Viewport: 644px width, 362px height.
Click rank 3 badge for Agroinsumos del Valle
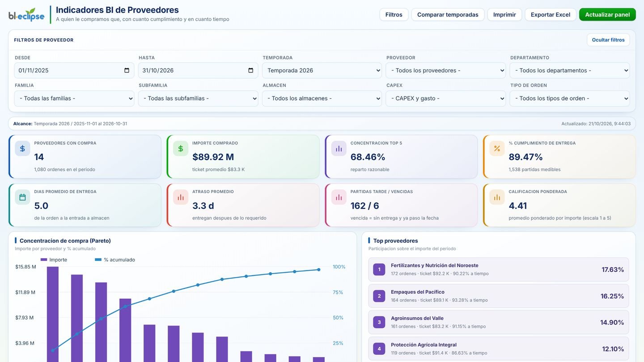379,322
